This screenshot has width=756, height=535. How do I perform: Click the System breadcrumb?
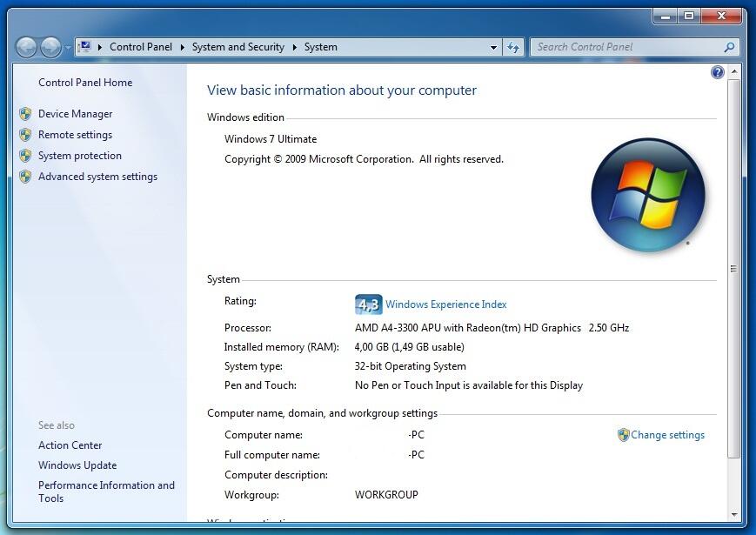(321, 47)
